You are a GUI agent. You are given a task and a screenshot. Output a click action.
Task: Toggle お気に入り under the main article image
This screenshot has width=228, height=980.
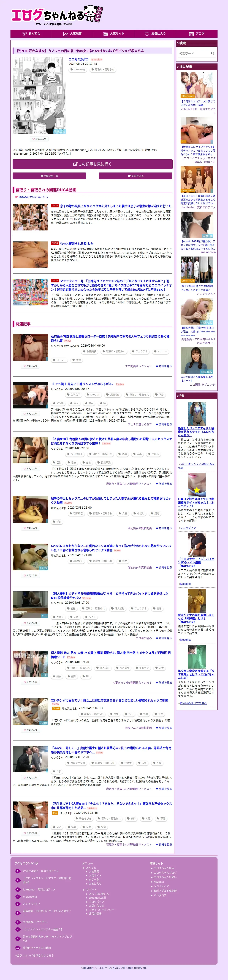[x=39, y=139]
